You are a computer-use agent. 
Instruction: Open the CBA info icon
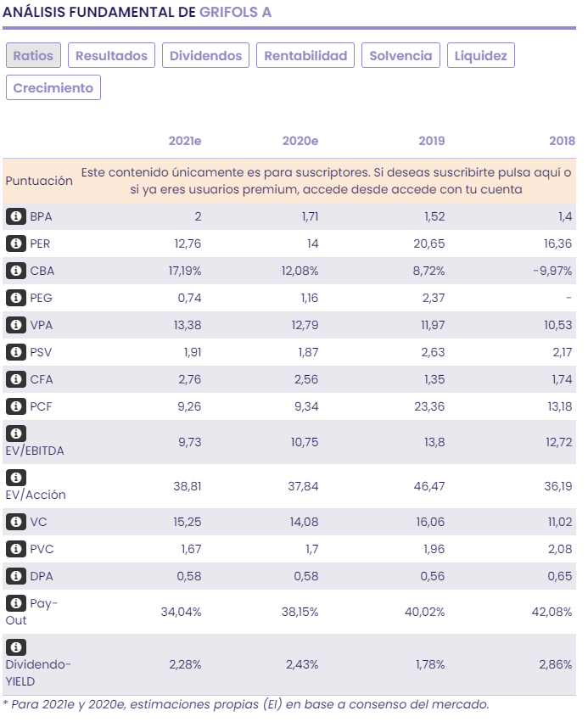tap(15, 271)
